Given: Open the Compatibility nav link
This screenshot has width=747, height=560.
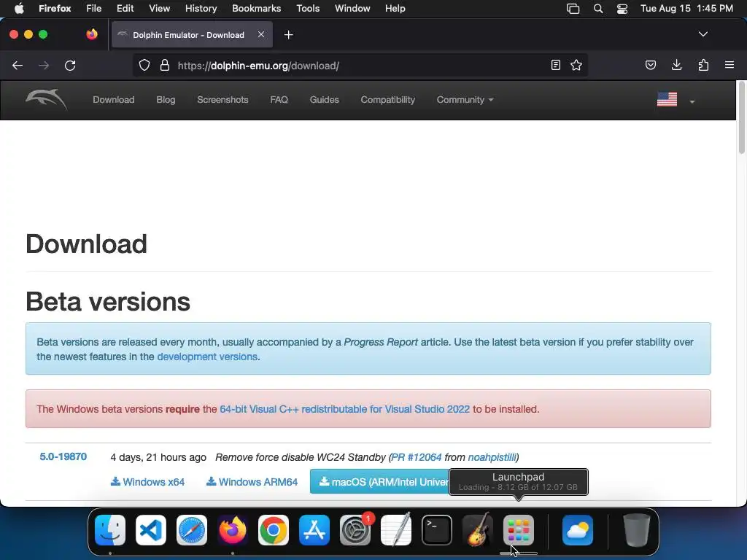Looking at the screenshot, I should coord(388,100).
